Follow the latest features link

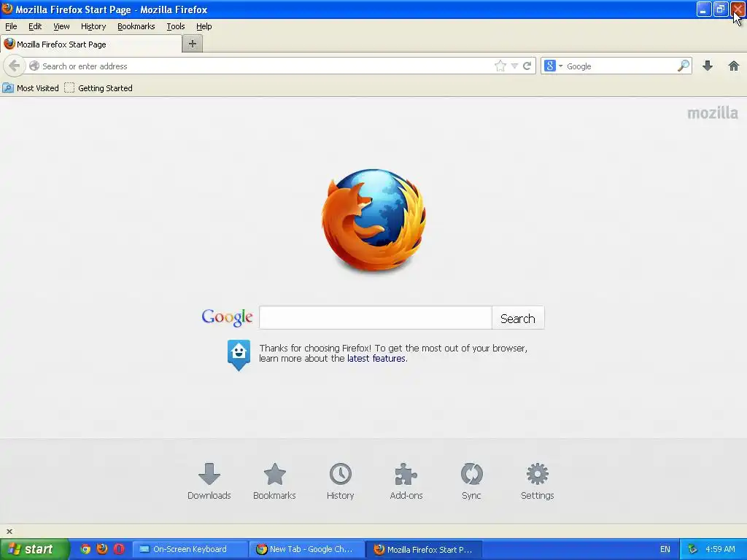(376, 359)
